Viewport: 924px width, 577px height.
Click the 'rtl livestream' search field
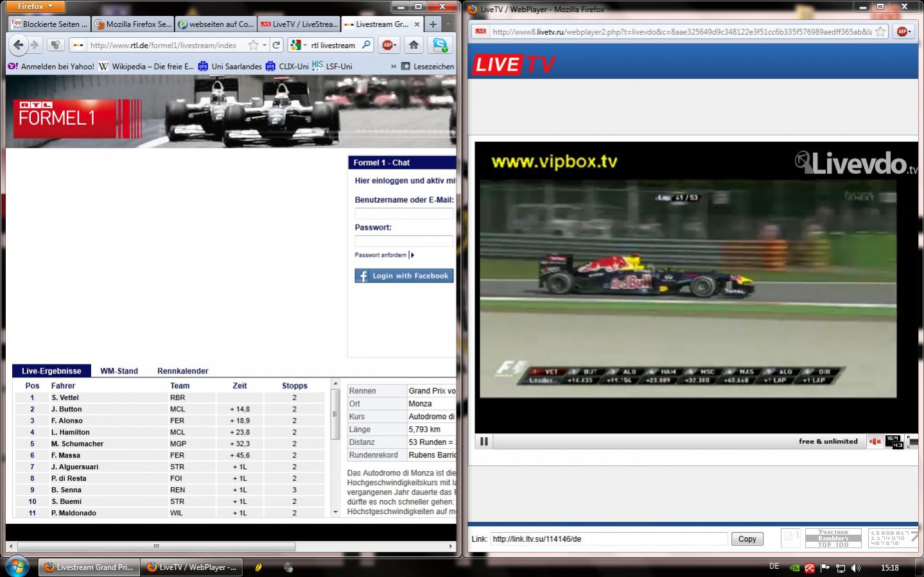tap(334, 45)
